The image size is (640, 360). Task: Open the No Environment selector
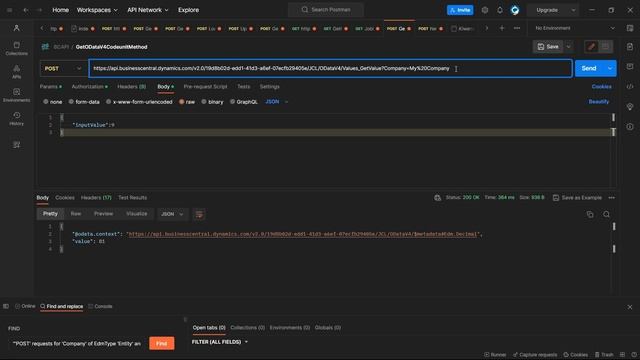click(x=575, y=28)
